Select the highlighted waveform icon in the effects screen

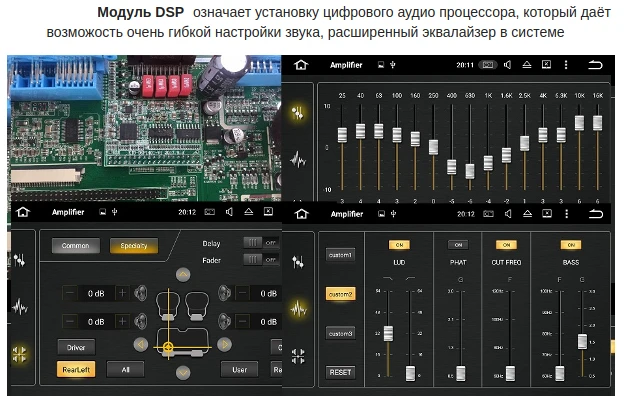pyautogui.click(x=298, y=309)
